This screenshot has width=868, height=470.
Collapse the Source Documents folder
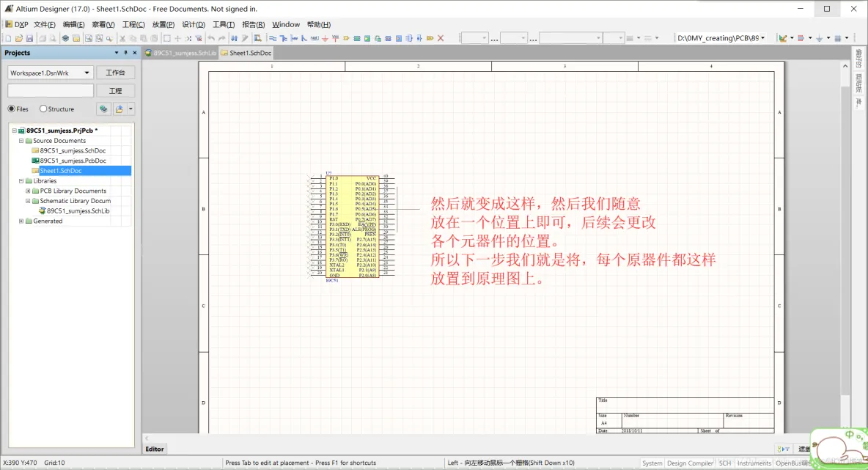(21, 141)
